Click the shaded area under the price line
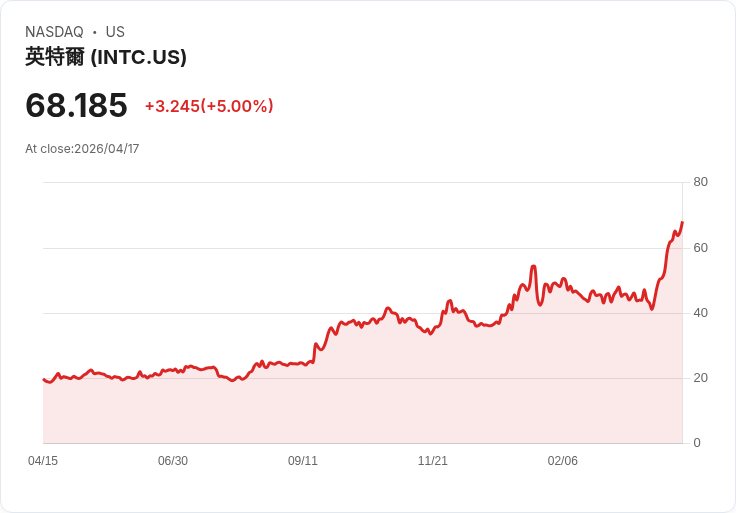Screen dimensions: 736x513 coord(360,400)
